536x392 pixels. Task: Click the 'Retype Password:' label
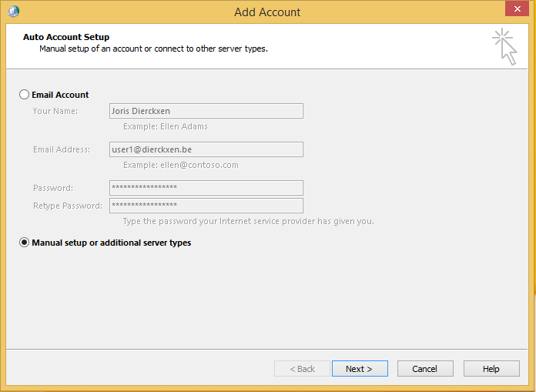67,206
